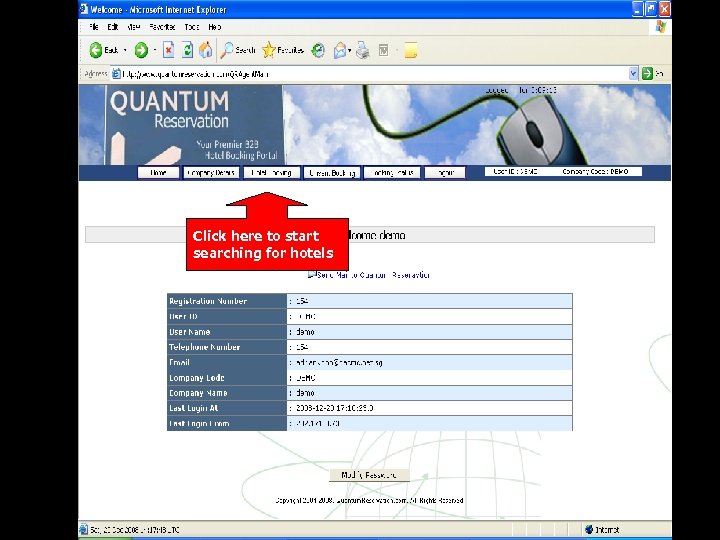
Task: Click the page icon in address bar
Action: 117,73
